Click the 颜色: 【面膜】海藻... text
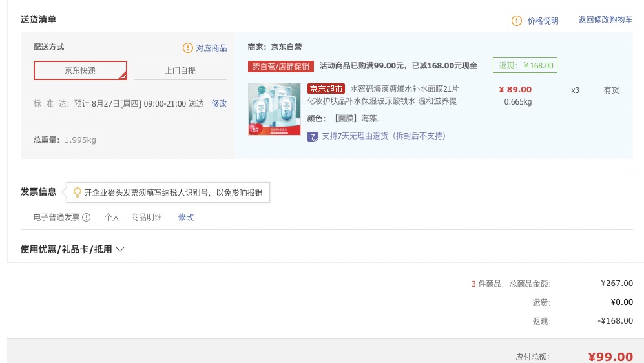 click(x=345, y=119)
